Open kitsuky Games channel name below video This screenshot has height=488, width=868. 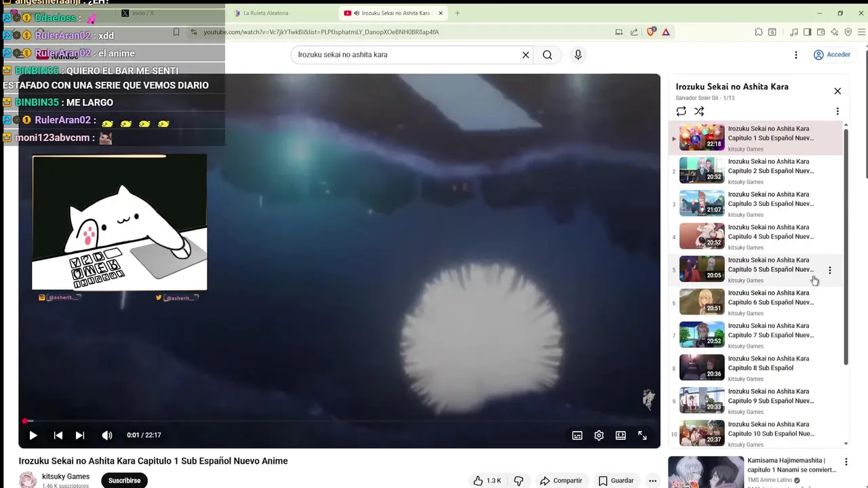[66, 476]
